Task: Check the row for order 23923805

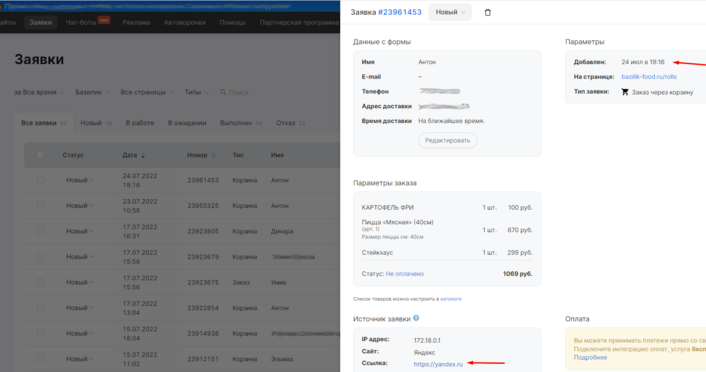Action: point(40,231)
